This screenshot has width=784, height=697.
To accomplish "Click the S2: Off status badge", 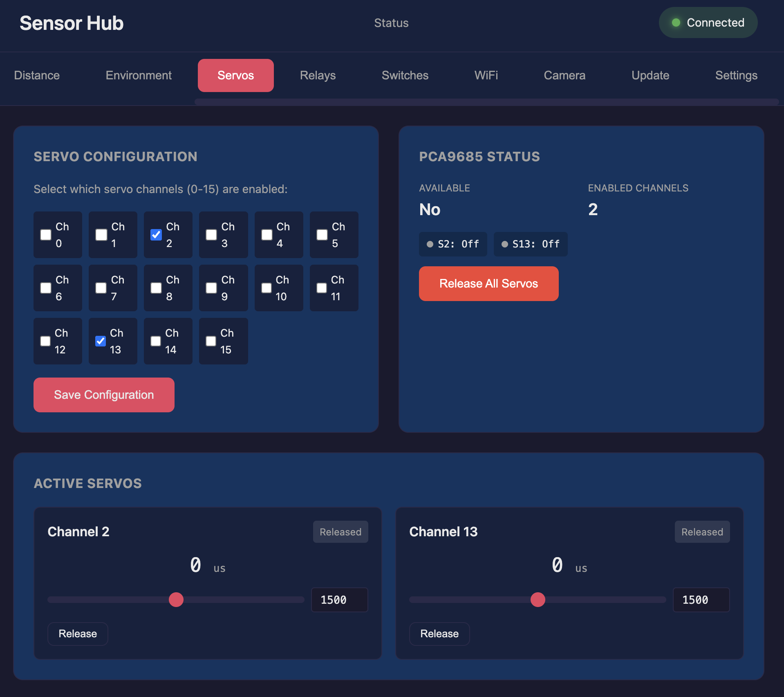I will (453, 244).
